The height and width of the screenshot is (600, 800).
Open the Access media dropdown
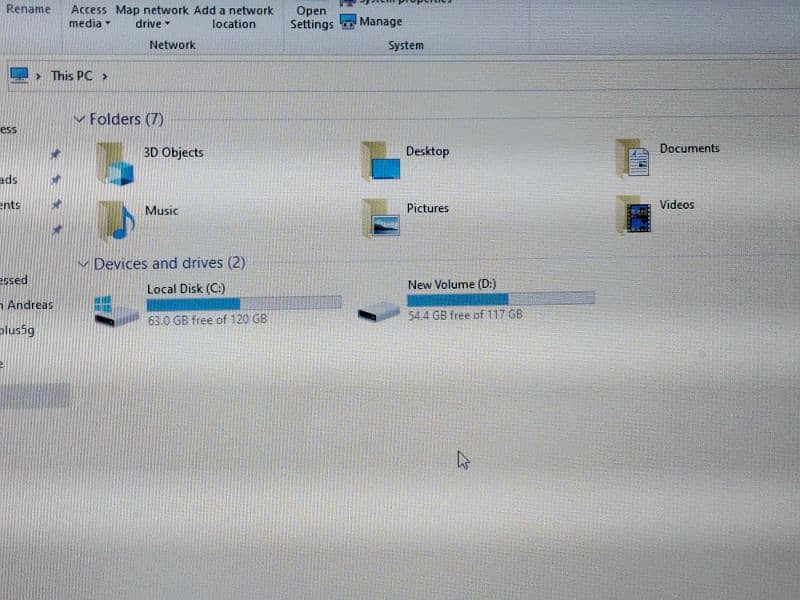89,17
